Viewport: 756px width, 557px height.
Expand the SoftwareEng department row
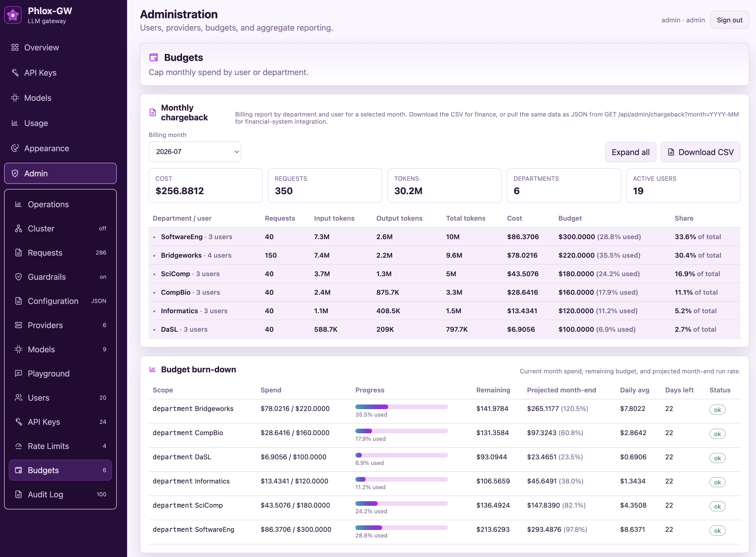pos(154,237)
